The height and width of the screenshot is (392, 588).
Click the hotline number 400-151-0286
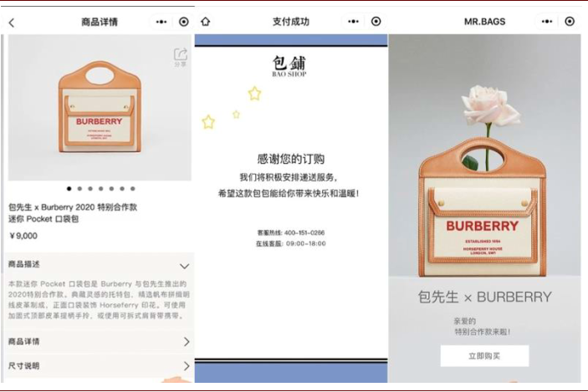coord(304,232)
